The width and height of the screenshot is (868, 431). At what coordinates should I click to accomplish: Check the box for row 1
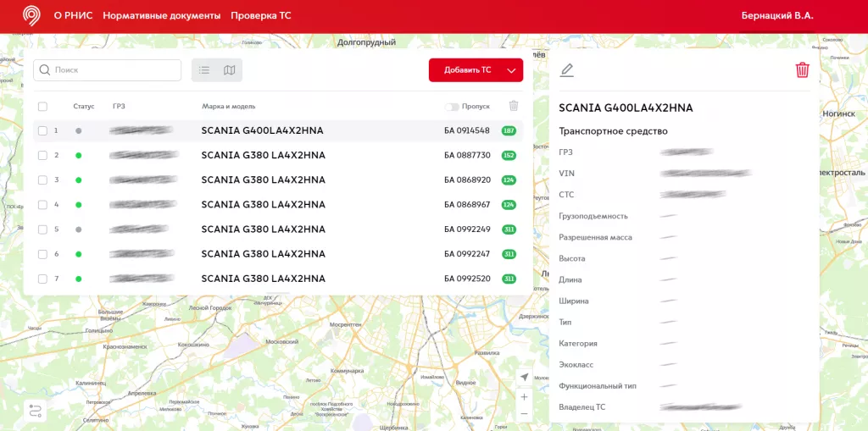pyautogui.click(x=42, y=130)
